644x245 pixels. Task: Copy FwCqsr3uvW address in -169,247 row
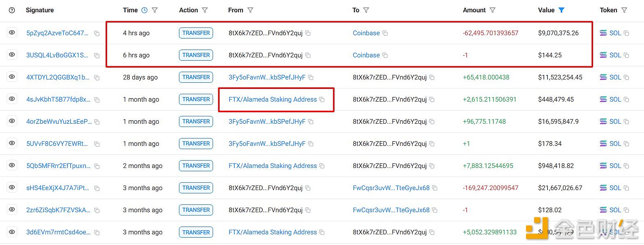click(x=435, y=188)
